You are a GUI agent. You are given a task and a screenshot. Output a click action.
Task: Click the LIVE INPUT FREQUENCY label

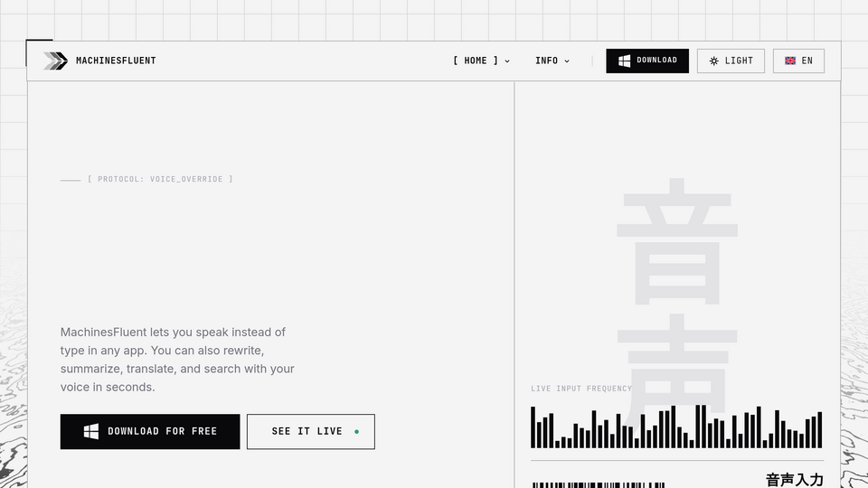click(581, 389)
